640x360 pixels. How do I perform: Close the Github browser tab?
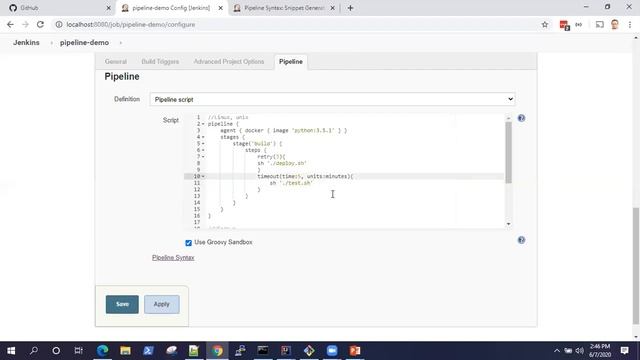point(108,8)
